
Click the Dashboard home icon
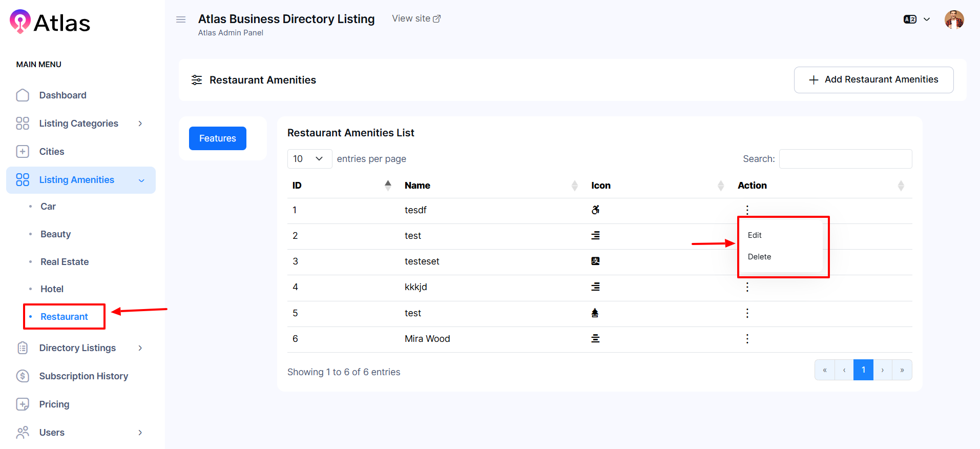(x=23, y=95)
